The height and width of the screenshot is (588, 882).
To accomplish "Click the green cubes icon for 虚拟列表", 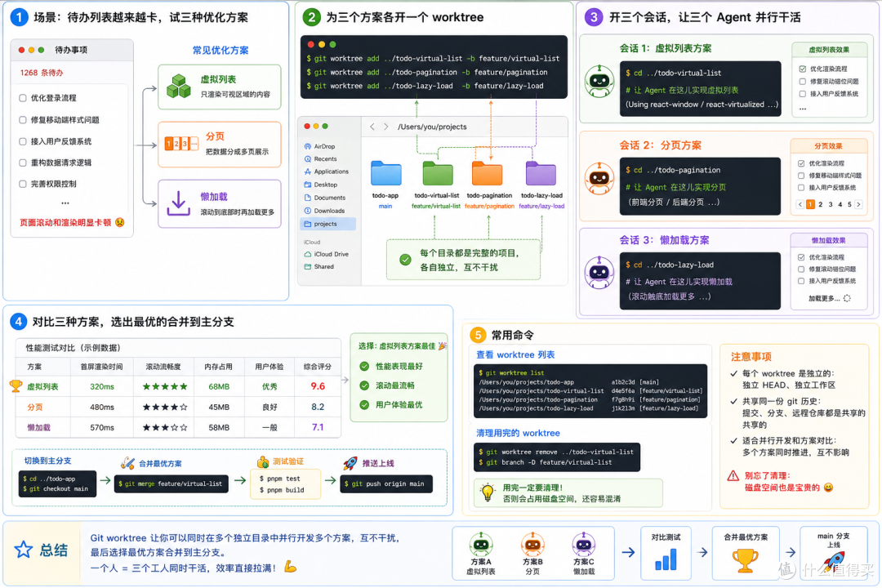I will [x=179, y=86].
